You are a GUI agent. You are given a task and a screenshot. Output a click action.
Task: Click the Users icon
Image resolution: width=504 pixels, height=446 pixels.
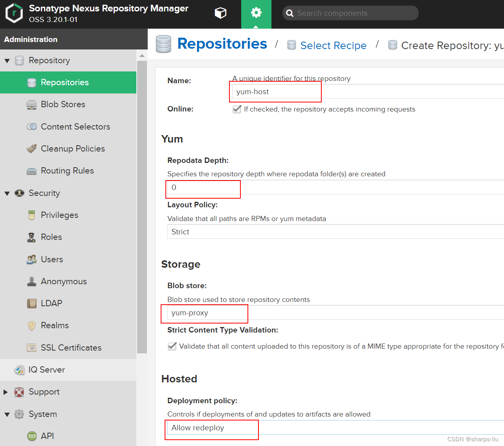click(x=31, y=259)
